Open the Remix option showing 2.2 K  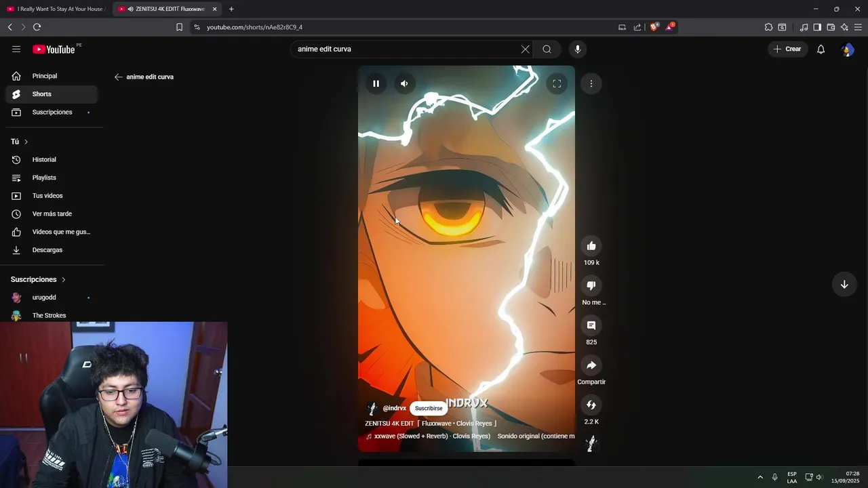point(591,405)
